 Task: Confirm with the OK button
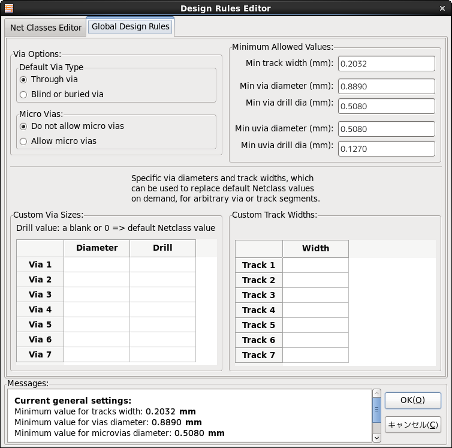(413, 400)
